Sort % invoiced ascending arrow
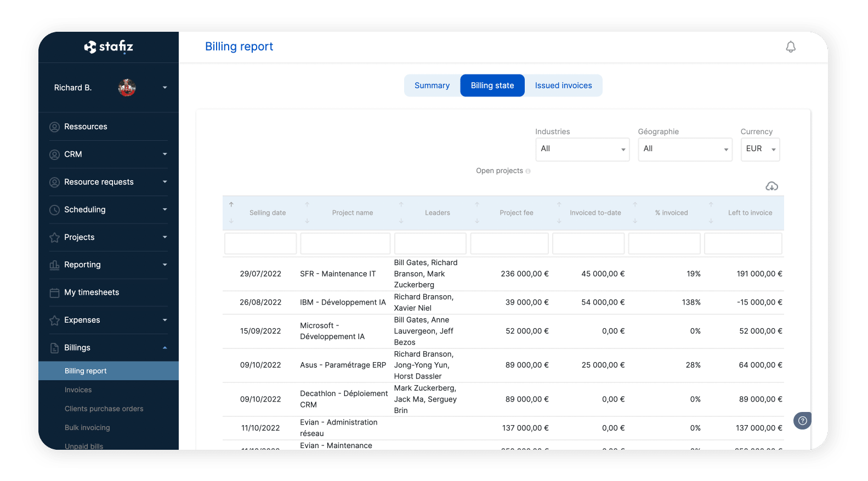 [635, 204]
